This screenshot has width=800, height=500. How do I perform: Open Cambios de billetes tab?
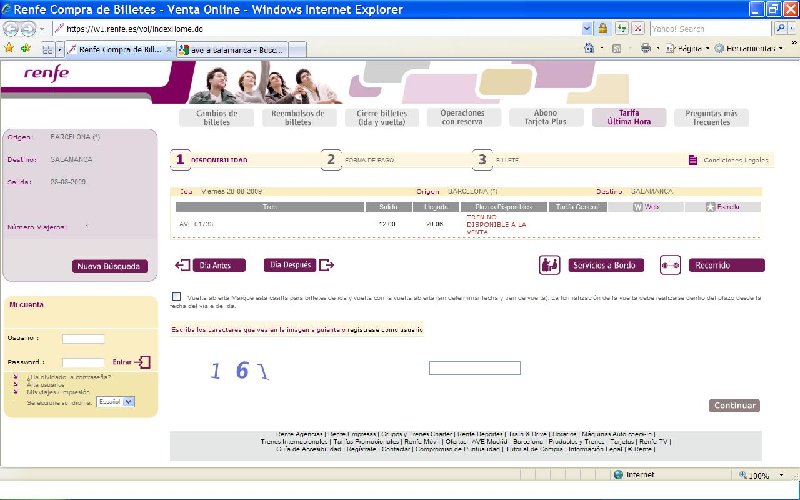coord(216,117)
